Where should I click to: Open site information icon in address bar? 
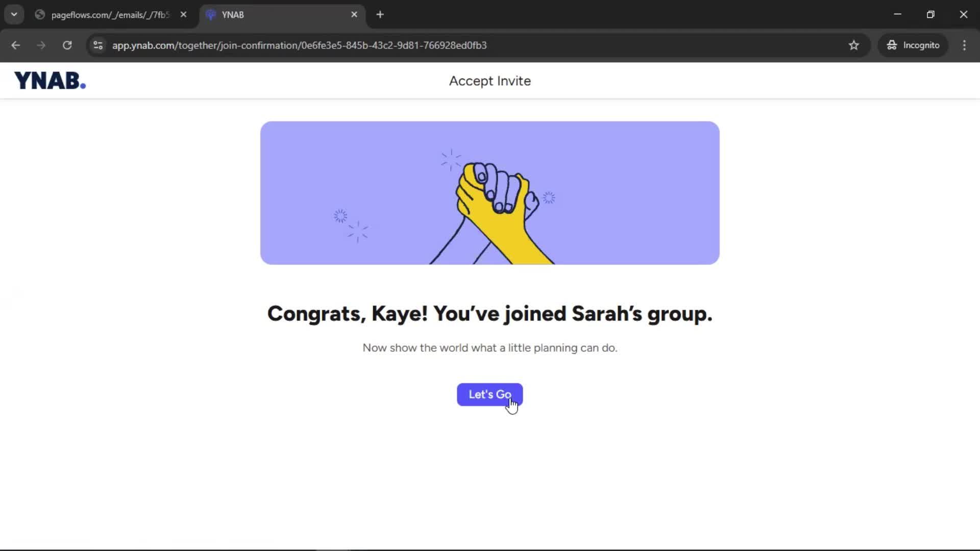(x=98, y=45)
